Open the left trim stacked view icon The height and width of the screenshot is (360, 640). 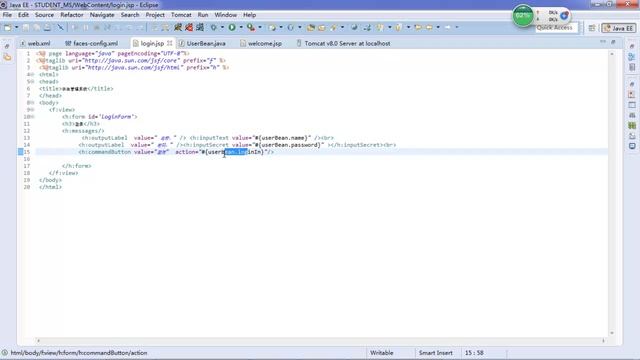pyautogui.click(x=7, y=58)
